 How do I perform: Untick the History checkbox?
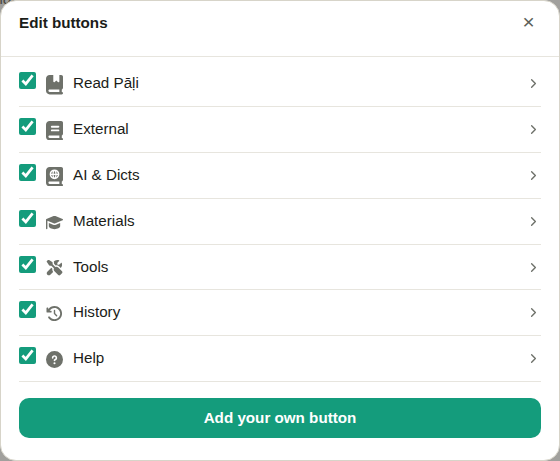(28, 310)
